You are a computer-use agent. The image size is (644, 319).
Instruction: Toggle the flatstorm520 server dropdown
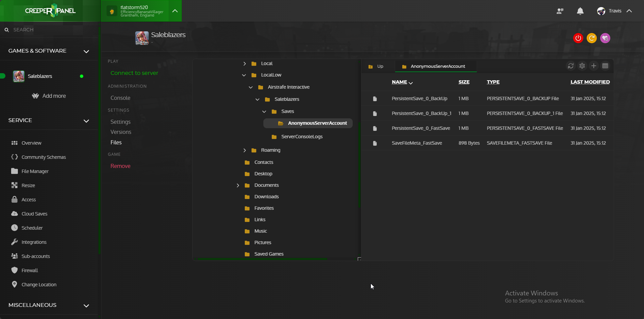[175, 11]
